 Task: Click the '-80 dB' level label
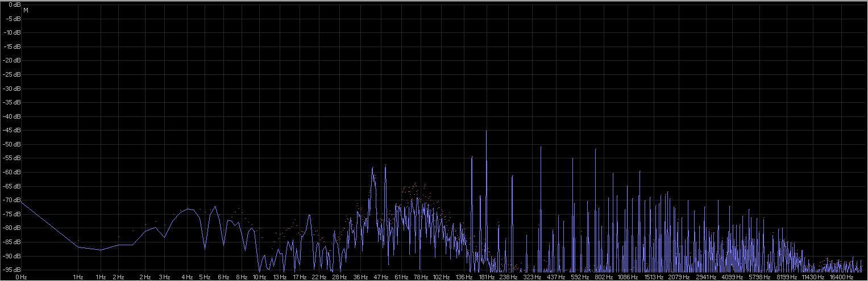click(x=12, y=228)
